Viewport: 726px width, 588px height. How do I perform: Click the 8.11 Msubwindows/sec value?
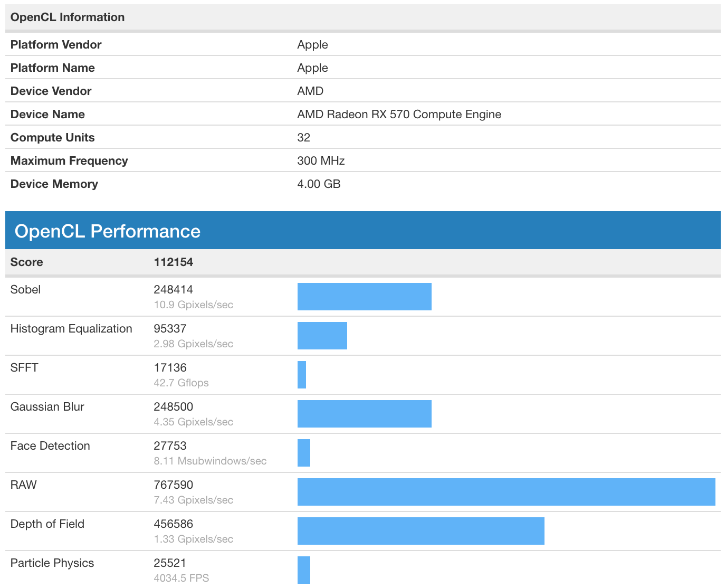click(211, 461)
